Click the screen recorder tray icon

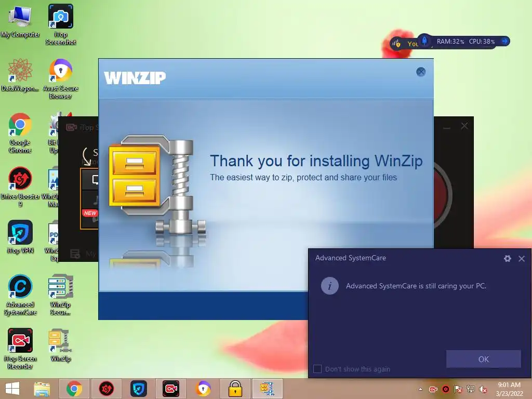click(x=433, y=389)
